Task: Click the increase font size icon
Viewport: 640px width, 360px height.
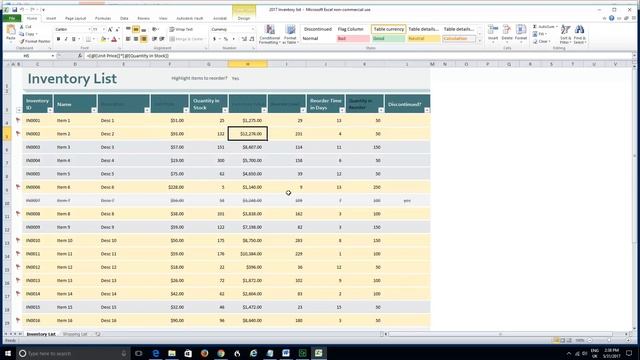Action: (x=110, y=29)
